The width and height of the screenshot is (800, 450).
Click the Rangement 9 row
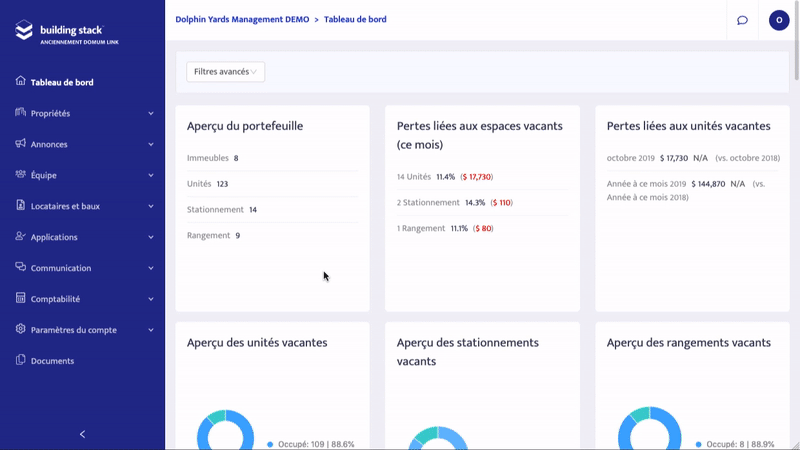click(272, 235)
